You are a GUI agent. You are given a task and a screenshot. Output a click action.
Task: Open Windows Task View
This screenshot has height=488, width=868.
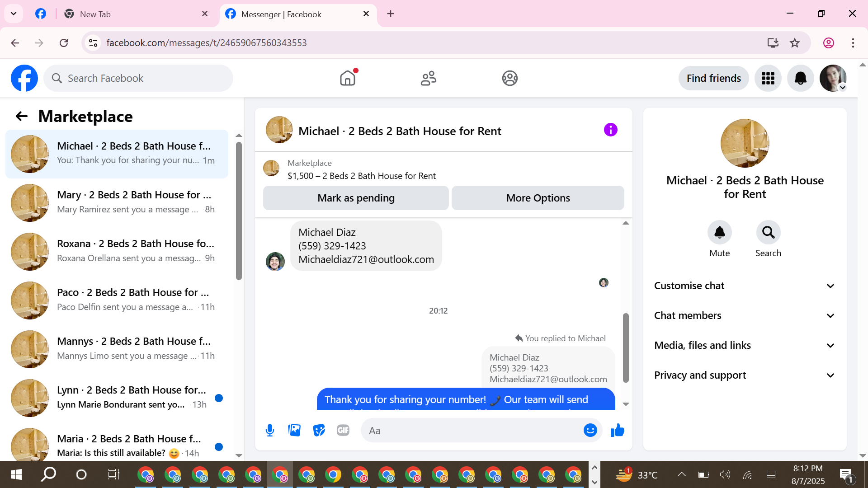coord(113,474)
